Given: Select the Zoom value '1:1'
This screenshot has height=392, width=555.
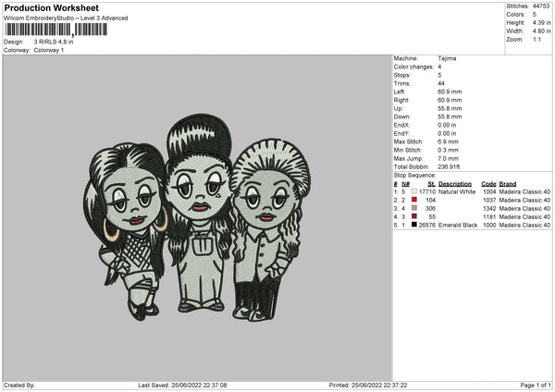Looking at the screenshot, I should pos(536,39).
